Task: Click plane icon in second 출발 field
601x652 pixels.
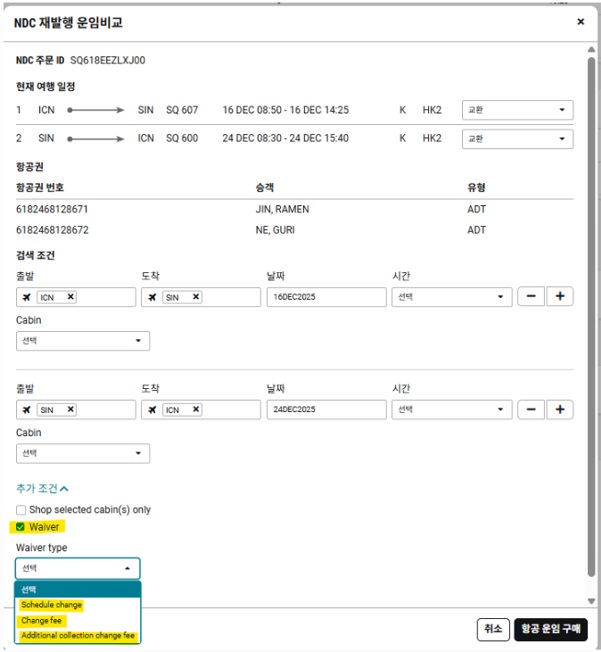Action: (27, 410)
